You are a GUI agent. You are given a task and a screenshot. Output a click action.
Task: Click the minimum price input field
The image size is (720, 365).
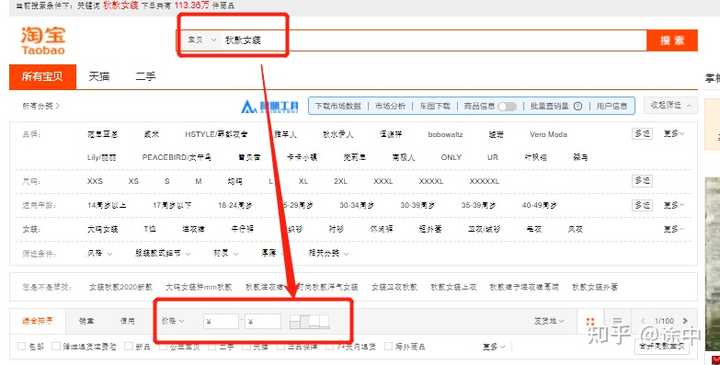pos(221,321)
